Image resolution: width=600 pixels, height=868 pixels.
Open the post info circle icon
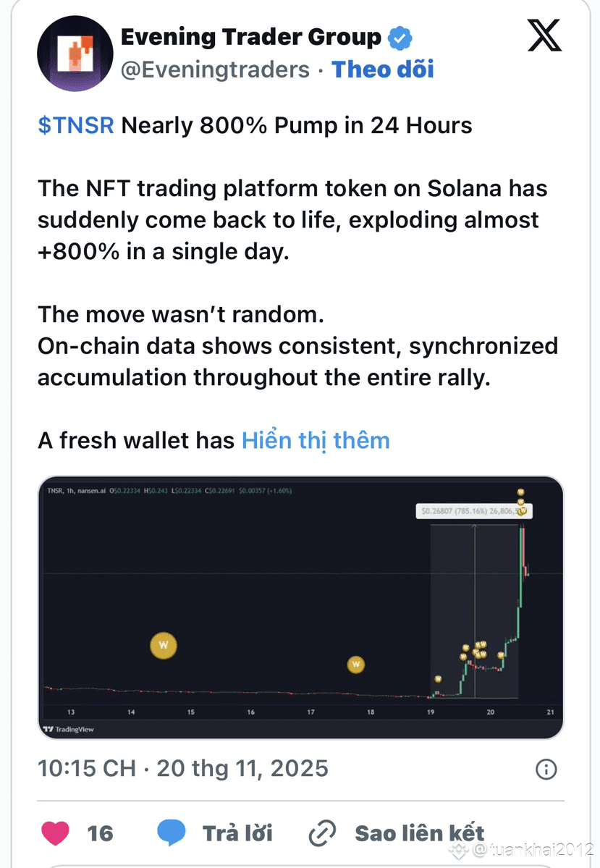(x=546, y=769)
